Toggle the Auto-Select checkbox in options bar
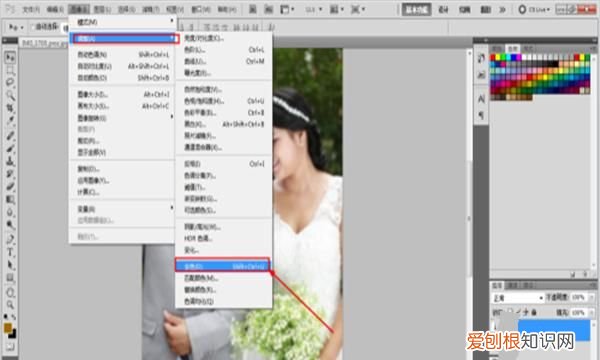Viewport: 600px width, 360px height. (x=33, y=27)
